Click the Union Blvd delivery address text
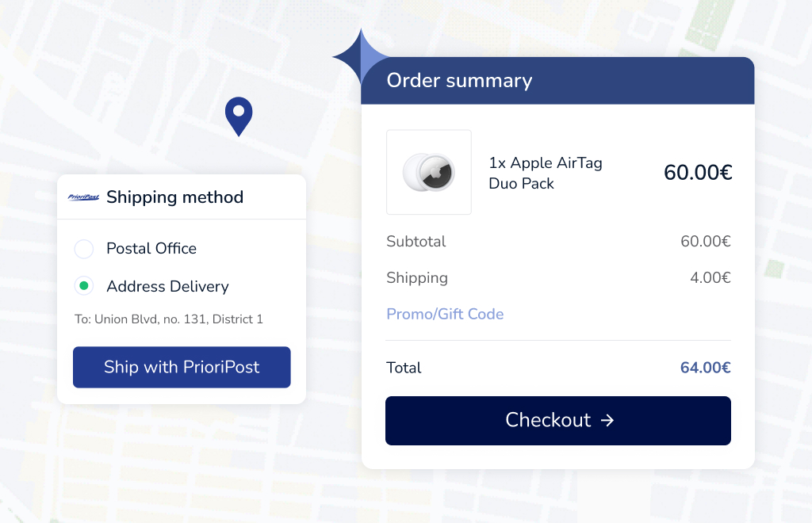 pyautogui.click(x=169, y=319)
